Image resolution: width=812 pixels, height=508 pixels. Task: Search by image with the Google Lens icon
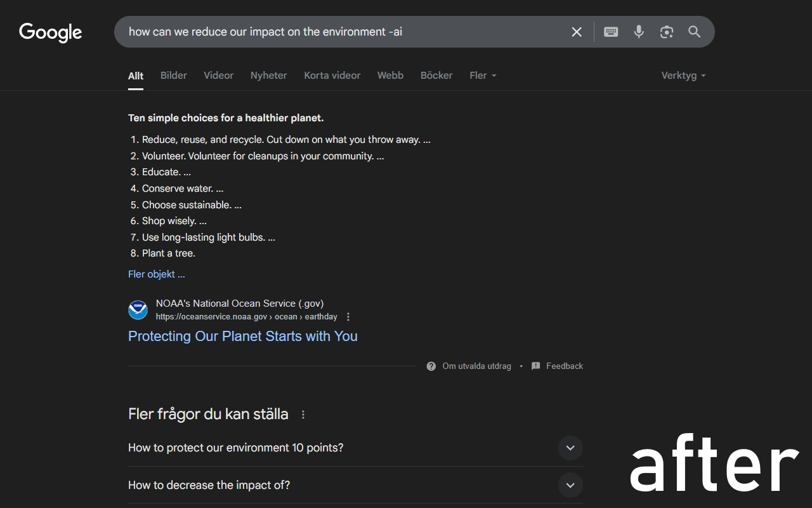[666, 31]
